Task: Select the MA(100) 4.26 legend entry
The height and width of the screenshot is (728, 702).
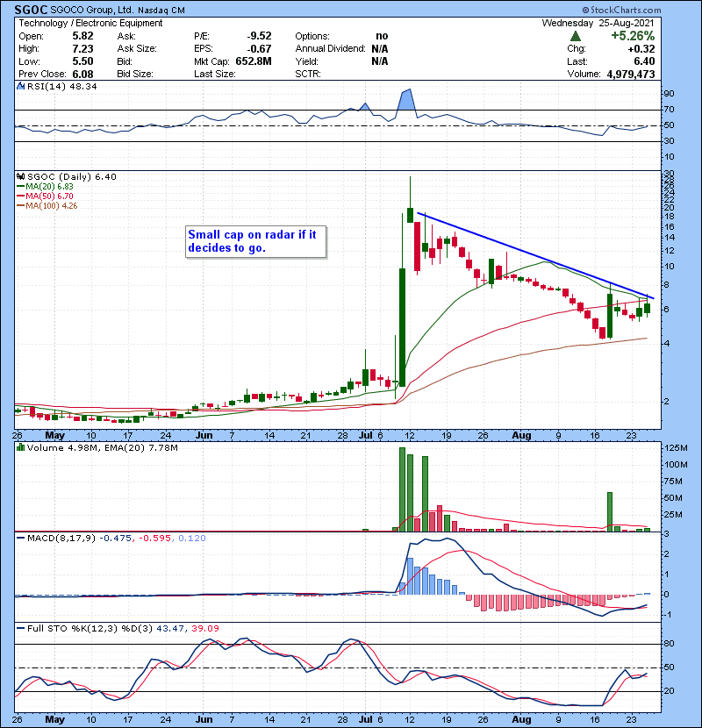Action: (47, 205)
